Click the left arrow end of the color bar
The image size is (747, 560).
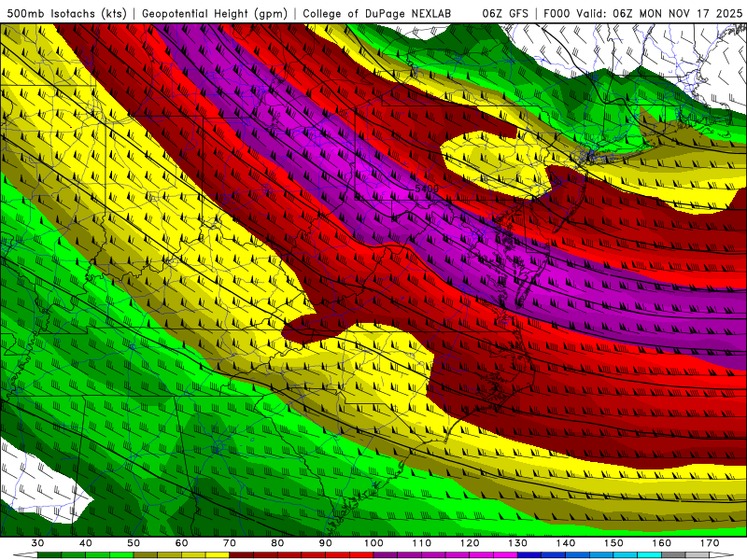click(x=25, y=555)
